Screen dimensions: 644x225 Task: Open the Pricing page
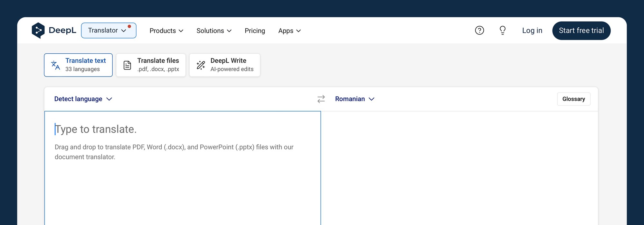(255, 31)
